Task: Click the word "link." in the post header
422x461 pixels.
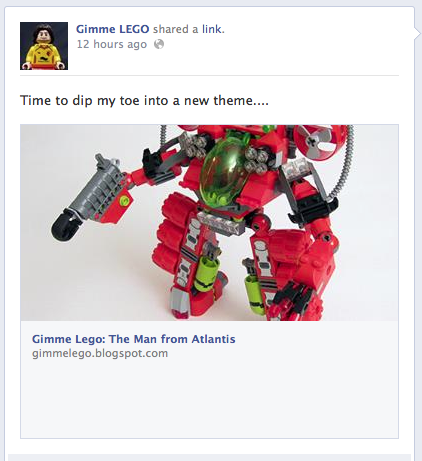Action: (x=213, y=29)
